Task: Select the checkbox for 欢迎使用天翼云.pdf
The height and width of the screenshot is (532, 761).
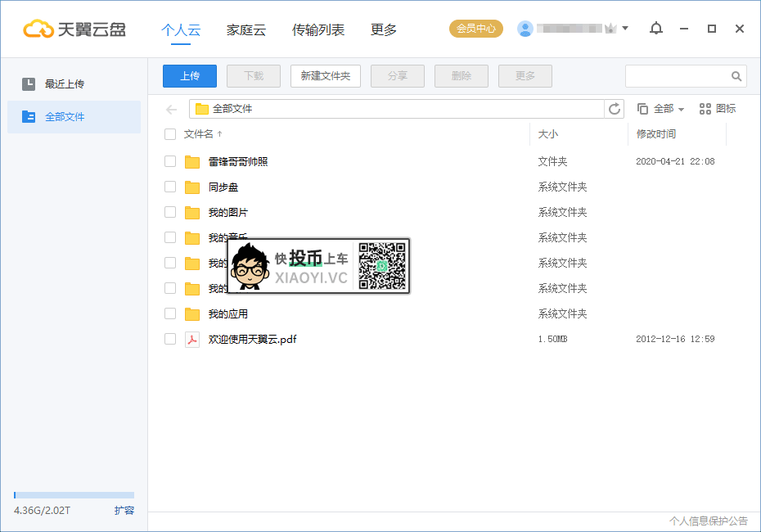Action: [x=170, y=339]
